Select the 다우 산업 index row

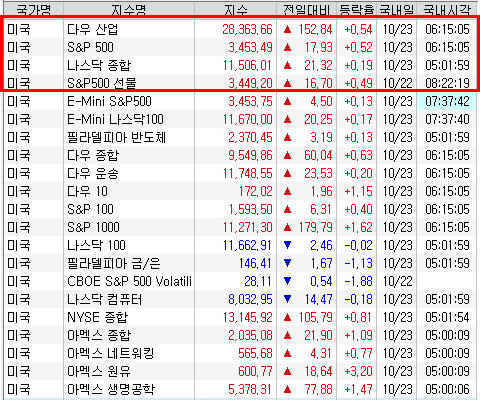240,29
